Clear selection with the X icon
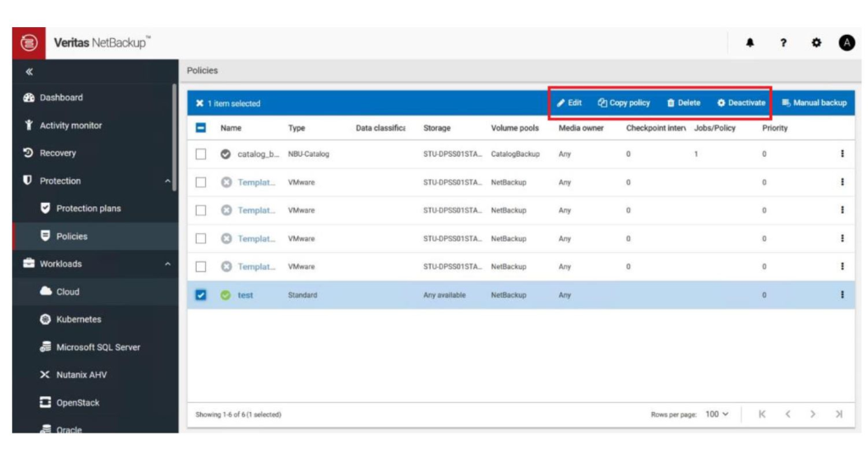Screen dimensions: 868x469 coord(199,103)
